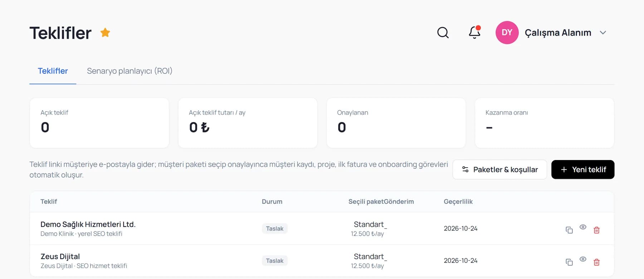Viewport: 644px width, 279px height.
Task: Click the Teklif column header
Action: 49,202
